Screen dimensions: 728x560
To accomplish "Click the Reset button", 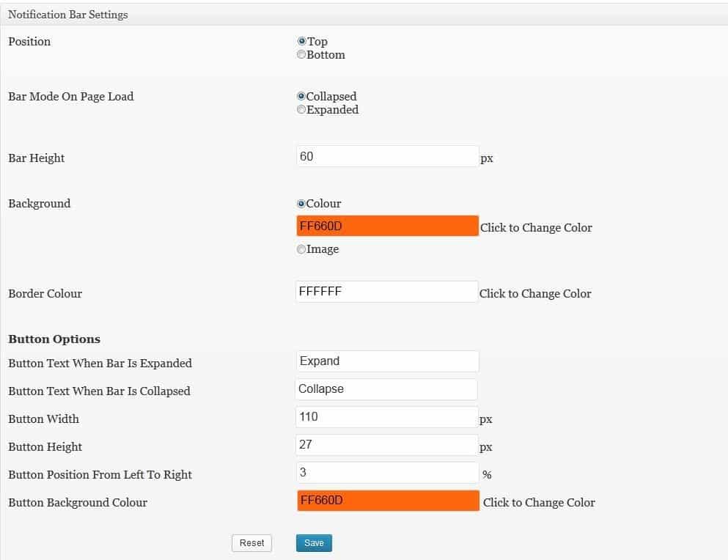I will 251,543.
